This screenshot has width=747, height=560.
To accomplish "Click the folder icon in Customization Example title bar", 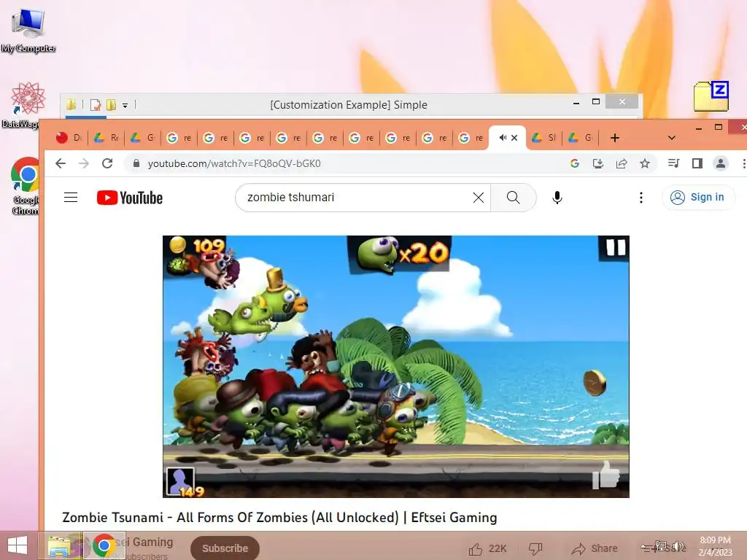I will (x=71, y=105).
